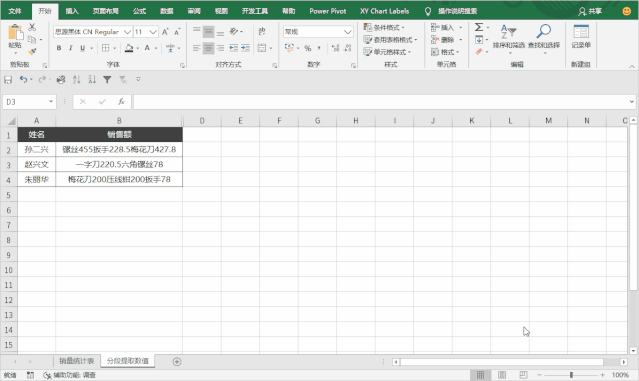
Task: Toggle Italic formatting
Action: (71, 48)
